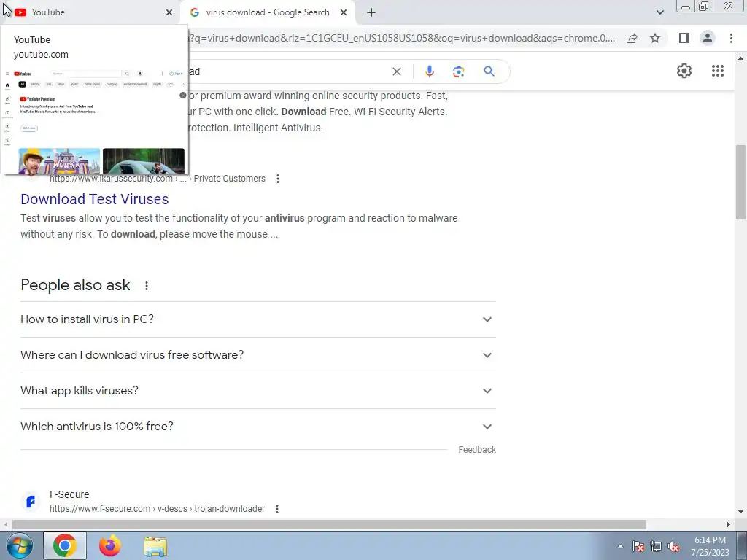
Task: Open Windows Explorer from the taskbar
Action: 155,546
